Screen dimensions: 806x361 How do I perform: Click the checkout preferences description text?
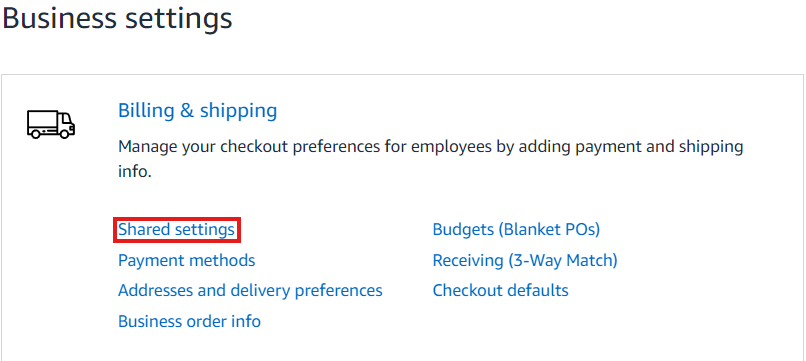point(431,159)
